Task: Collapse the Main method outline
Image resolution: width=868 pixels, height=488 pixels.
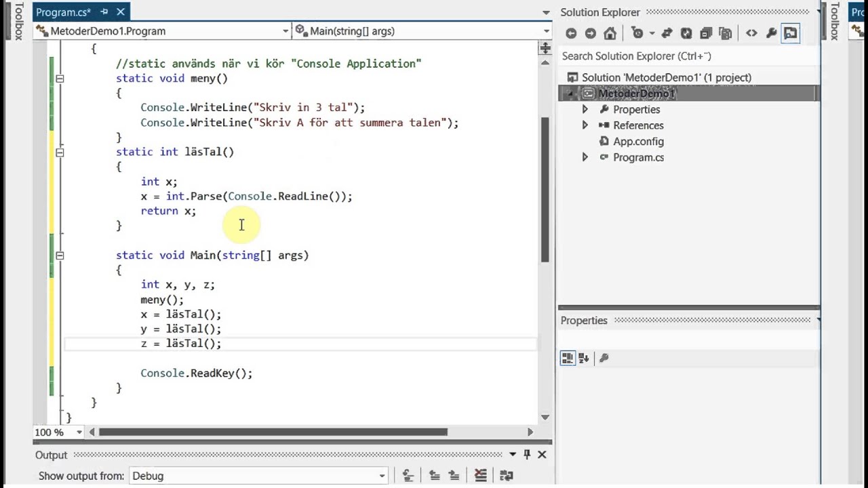Action: click(60, 256)
